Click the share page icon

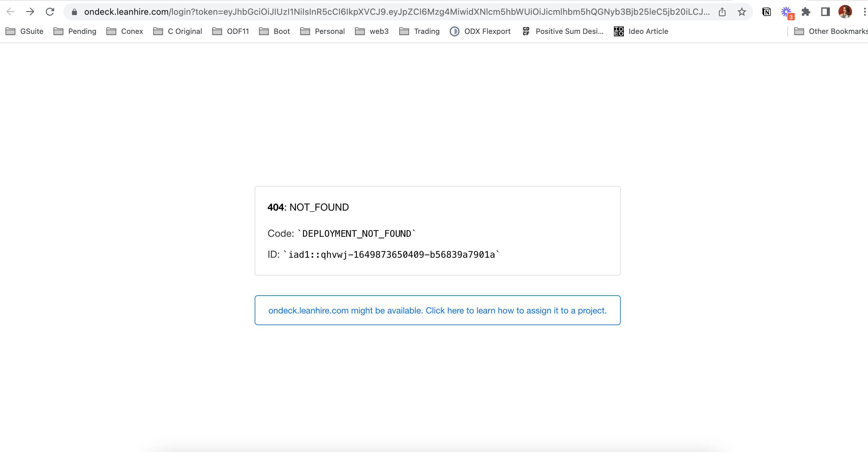(722, 12)
